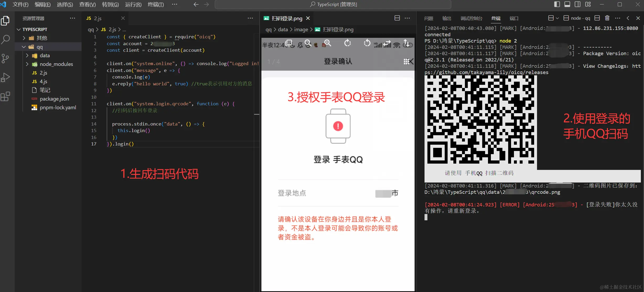Split the terminal pane

(597, 18)
